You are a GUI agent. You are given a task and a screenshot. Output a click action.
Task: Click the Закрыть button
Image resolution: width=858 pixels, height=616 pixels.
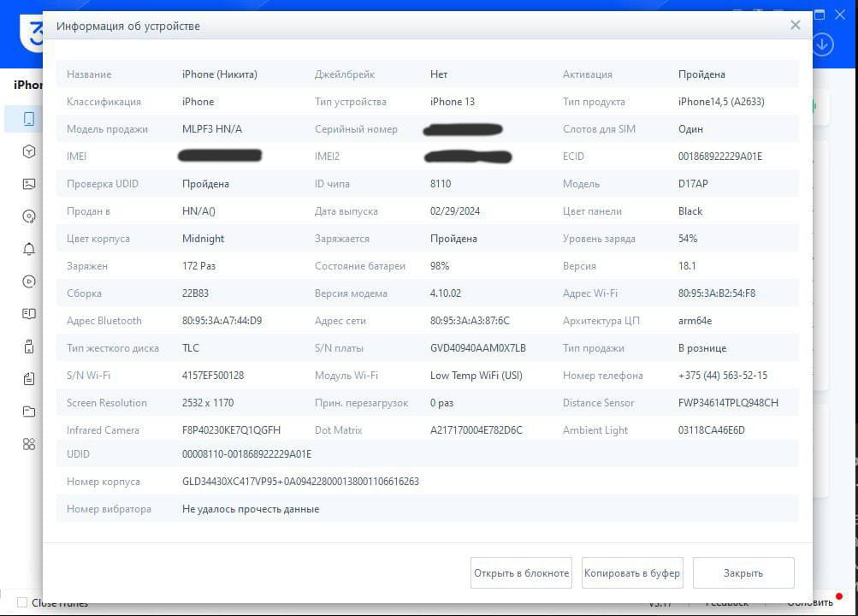click(743, 572)
